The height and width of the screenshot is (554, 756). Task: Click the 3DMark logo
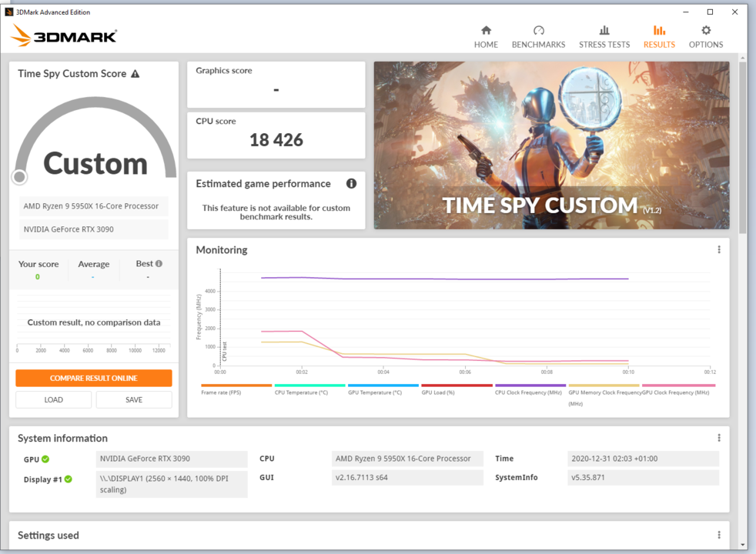click(x=64, y=35)
